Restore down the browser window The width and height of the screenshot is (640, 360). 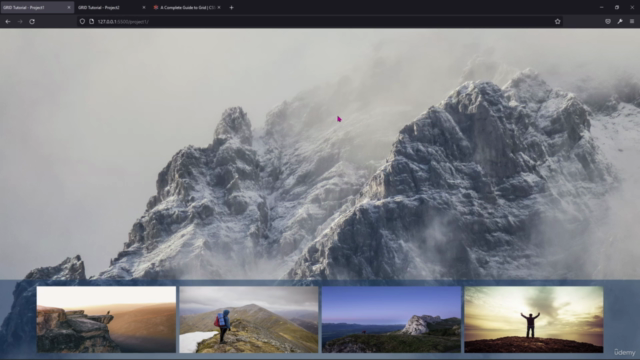[617, 7]
